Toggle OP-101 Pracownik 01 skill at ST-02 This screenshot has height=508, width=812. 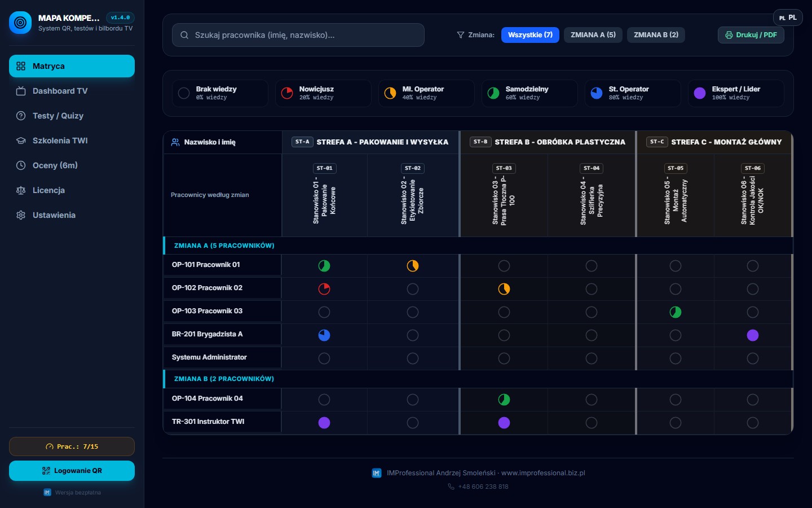413,266
